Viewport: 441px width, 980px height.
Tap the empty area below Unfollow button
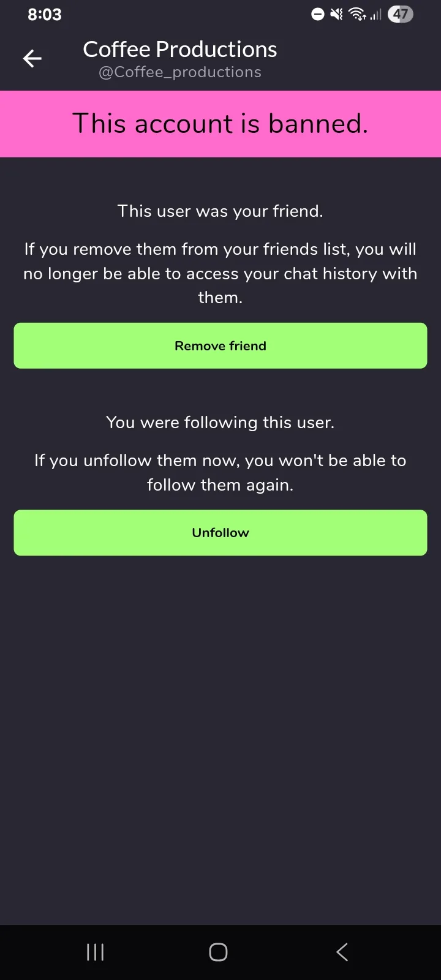(x=221, y=735)
